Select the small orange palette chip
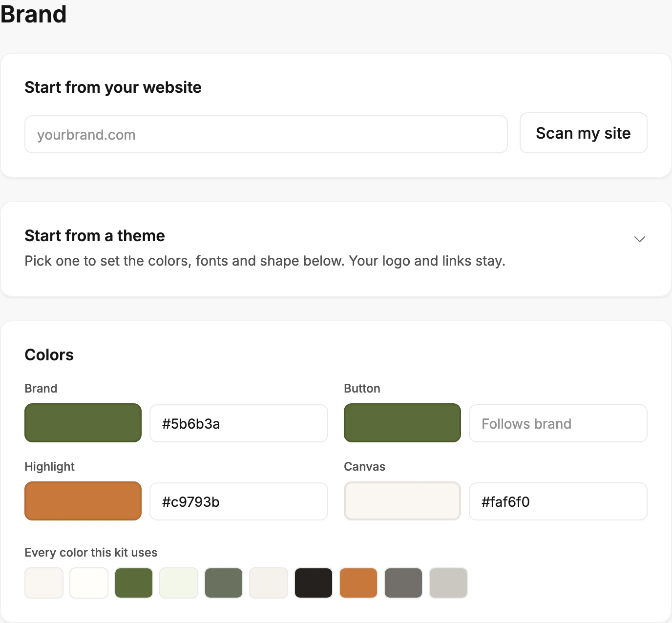 pos(358,583)
